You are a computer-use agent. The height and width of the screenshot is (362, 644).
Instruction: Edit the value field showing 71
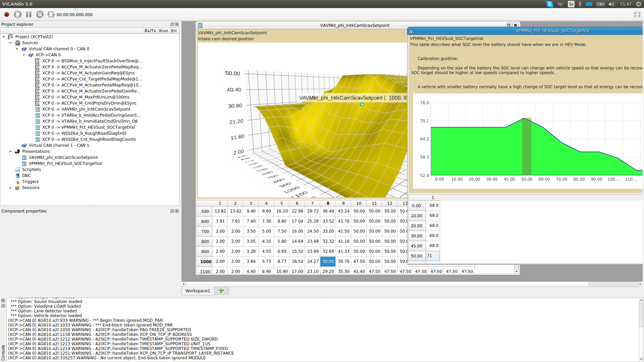[433, 256]
